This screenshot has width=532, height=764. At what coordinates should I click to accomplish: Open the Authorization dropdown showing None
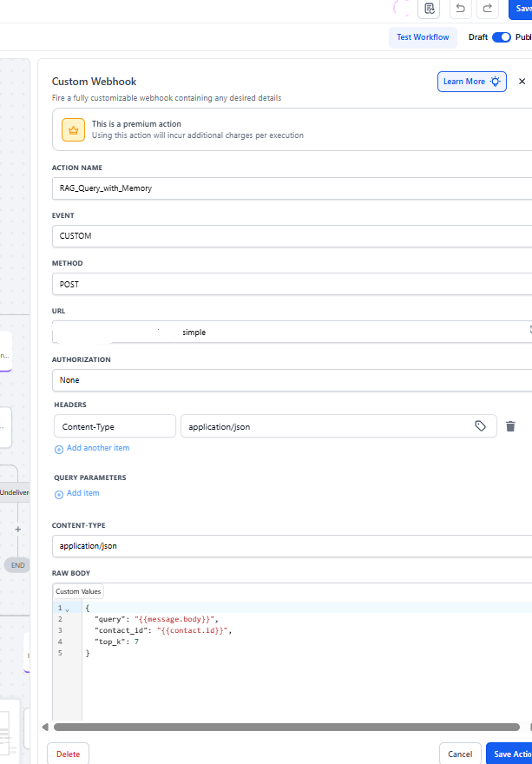pos(292,380)
